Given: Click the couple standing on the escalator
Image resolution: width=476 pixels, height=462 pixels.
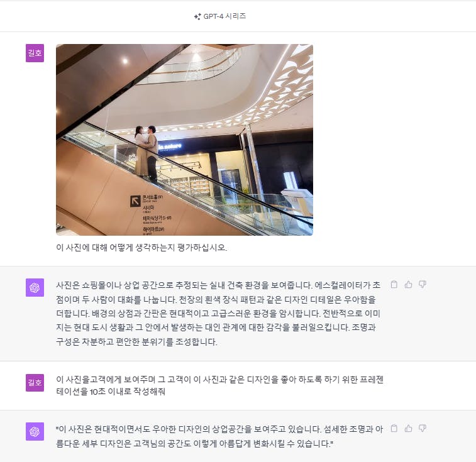Looking at the screenshot, I should [x=147, y=153].
